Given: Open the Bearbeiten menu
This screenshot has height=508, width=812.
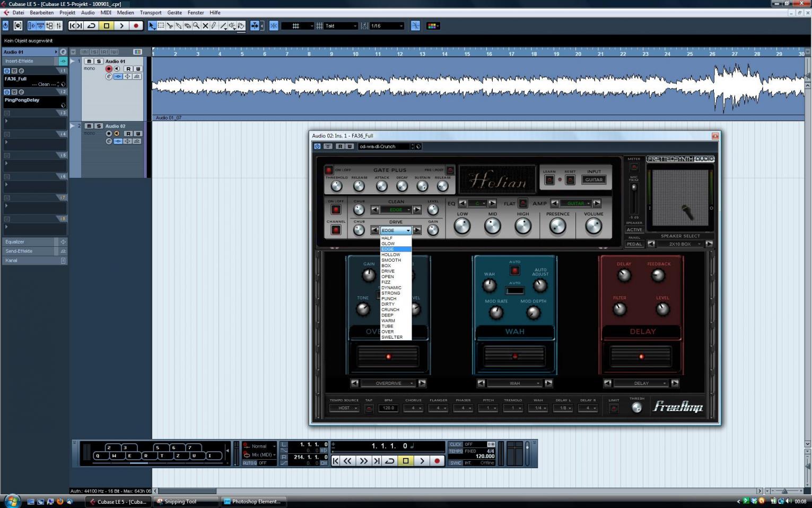Looking at the screenshot, I should point(41,12).
